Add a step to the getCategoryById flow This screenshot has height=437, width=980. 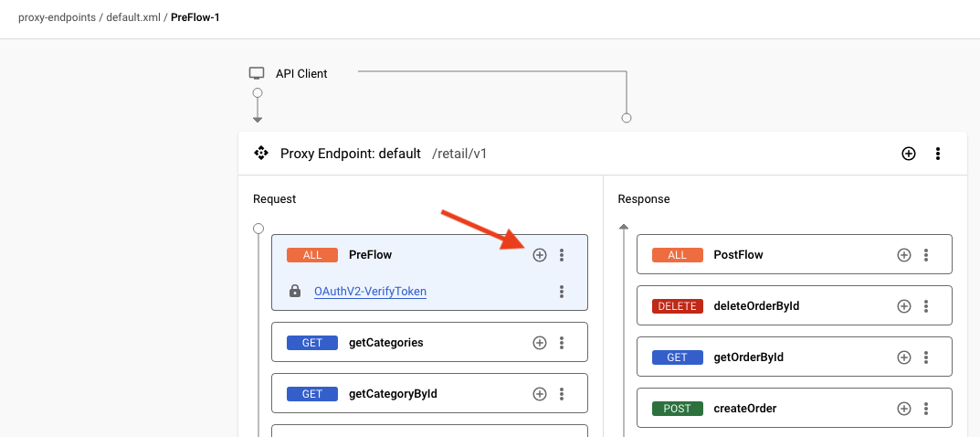(540, 394)
